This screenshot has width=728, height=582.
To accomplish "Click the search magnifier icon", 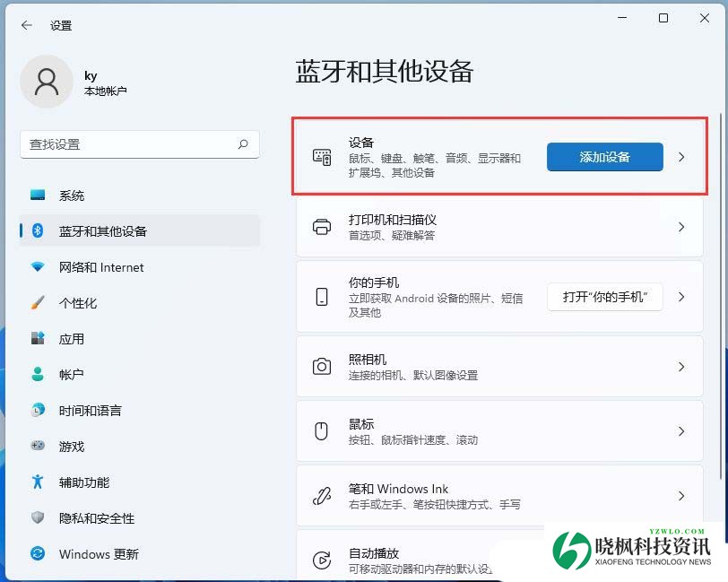I will click(x=243, y=144).
